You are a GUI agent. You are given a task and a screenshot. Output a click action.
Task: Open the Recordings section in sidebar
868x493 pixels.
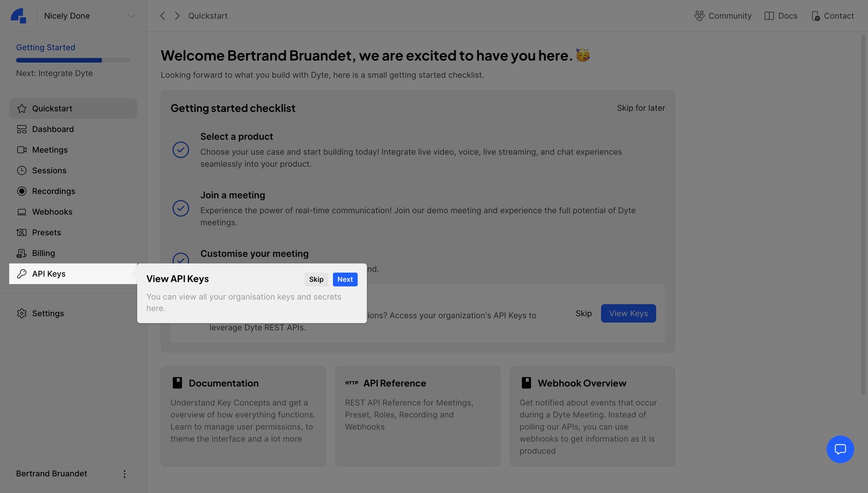click(x=53, y=191)
